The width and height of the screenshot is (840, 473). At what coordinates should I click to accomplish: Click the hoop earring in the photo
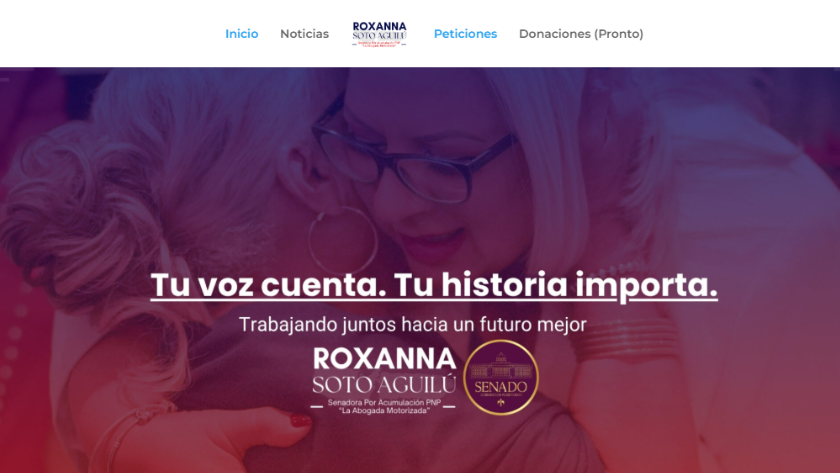click(343, 240)
